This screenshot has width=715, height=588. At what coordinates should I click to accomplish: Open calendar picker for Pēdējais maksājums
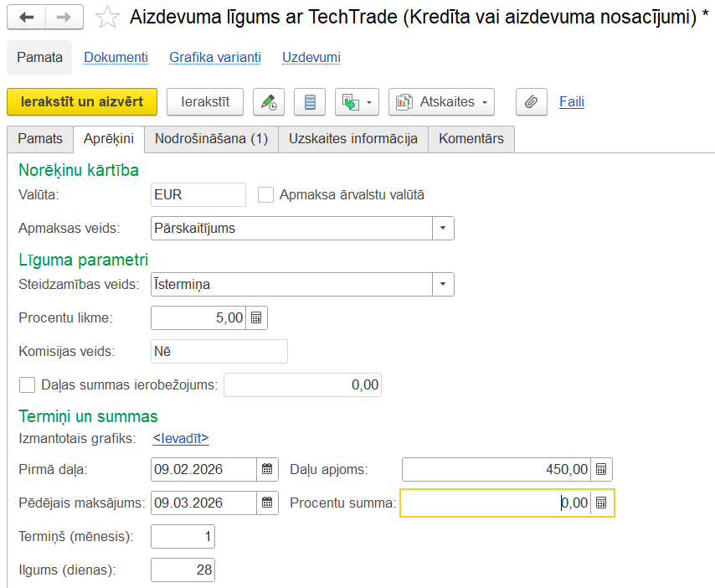(266, 503)
